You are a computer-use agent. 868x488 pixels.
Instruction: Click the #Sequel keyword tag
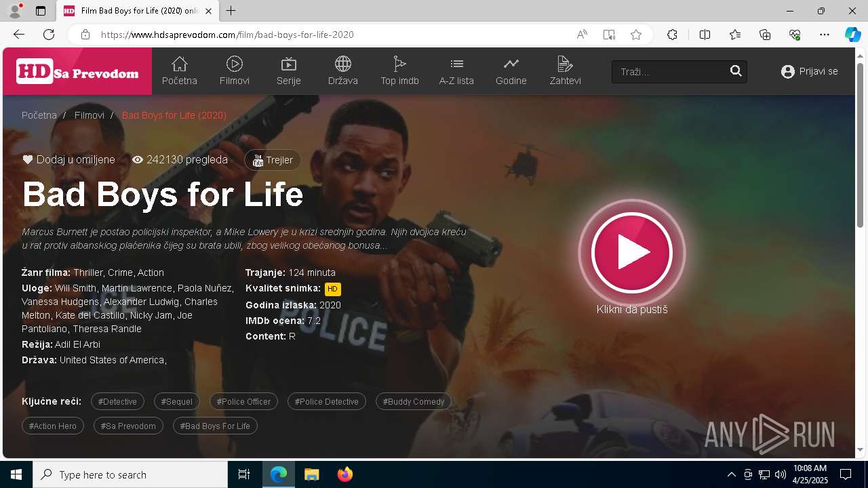(x=177, y=401)
